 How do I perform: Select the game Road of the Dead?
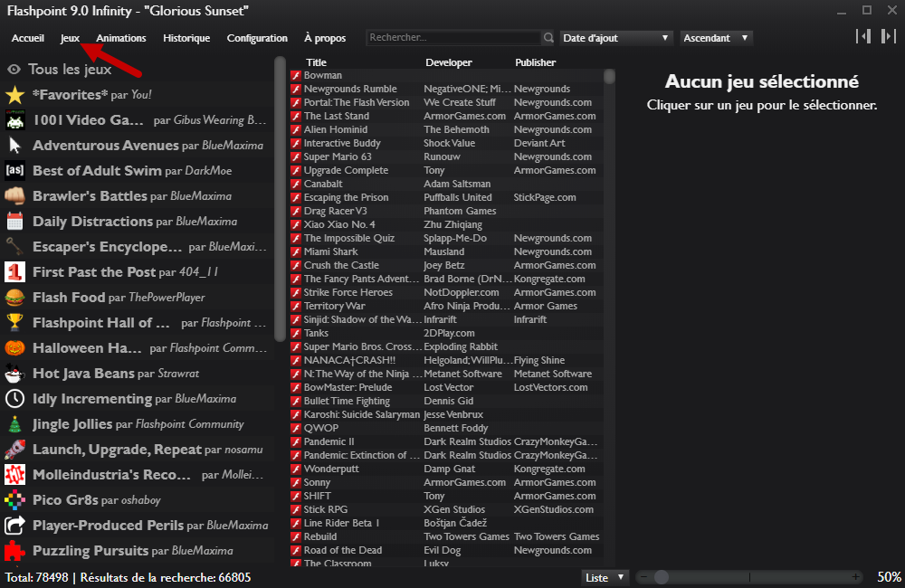[x=447, y=551]
